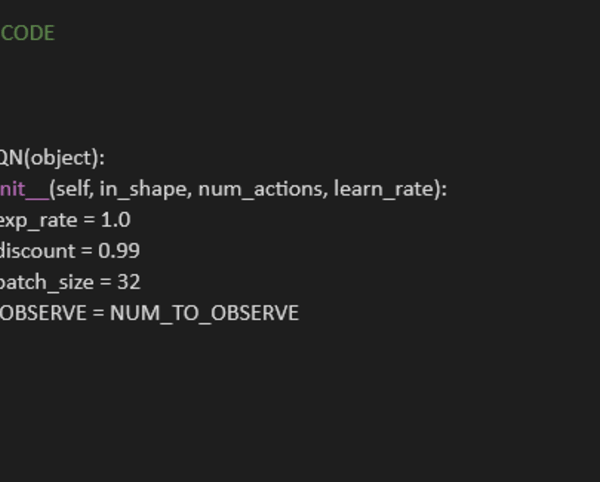Click the NUM_TO_OBSERVE constant
This screenshot has width=600, height=482.
point(204,313)
